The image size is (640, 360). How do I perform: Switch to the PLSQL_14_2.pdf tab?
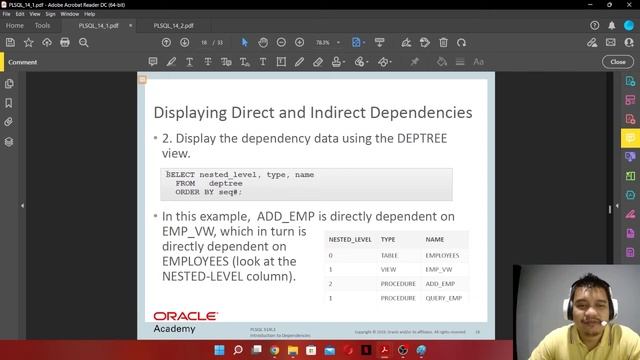click(x=173, y=25)
